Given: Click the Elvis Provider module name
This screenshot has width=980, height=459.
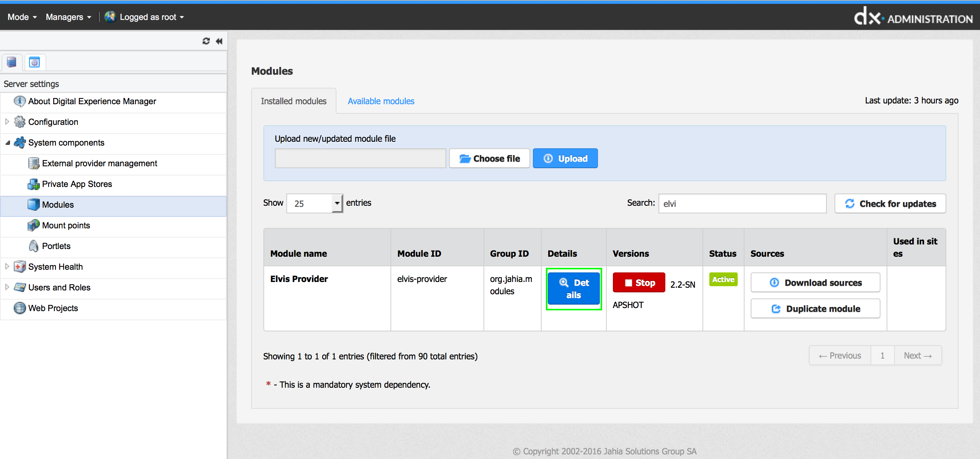Looking at the screenshot, I should coord(299,279).
